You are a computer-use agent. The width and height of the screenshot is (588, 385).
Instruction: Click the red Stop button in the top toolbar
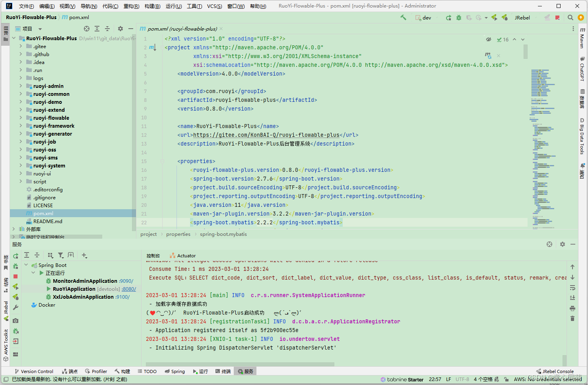pos(557,17)
